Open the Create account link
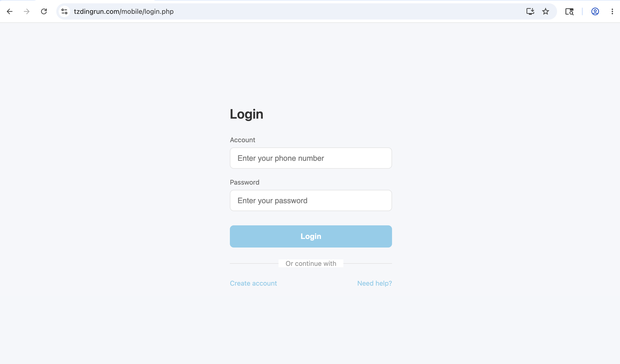 [x=253, y=283]
